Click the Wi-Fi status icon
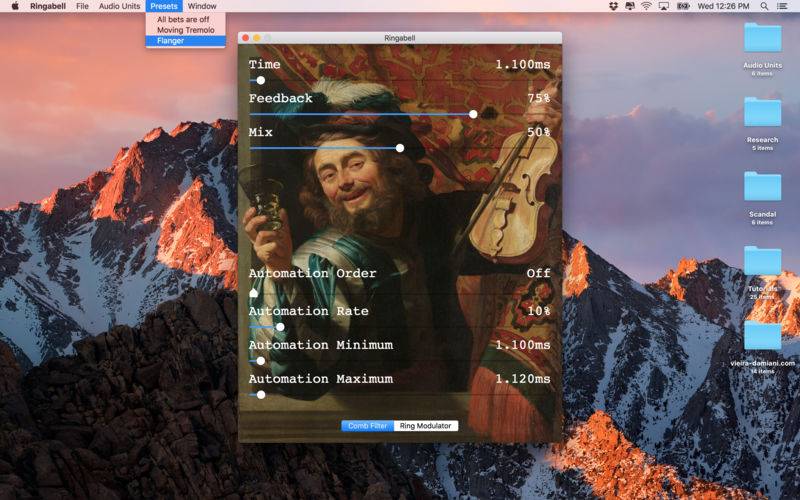 [x=646, y=6]
